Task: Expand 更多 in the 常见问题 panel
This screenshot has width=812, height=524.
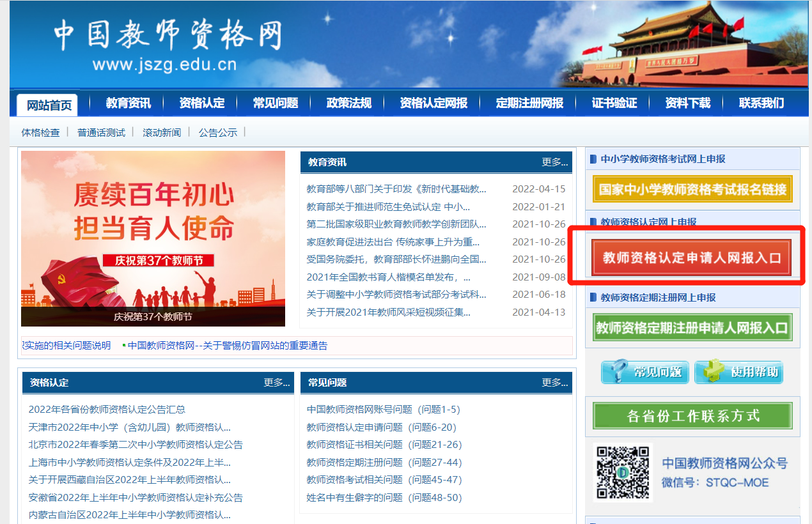Action: click(554, 383)
